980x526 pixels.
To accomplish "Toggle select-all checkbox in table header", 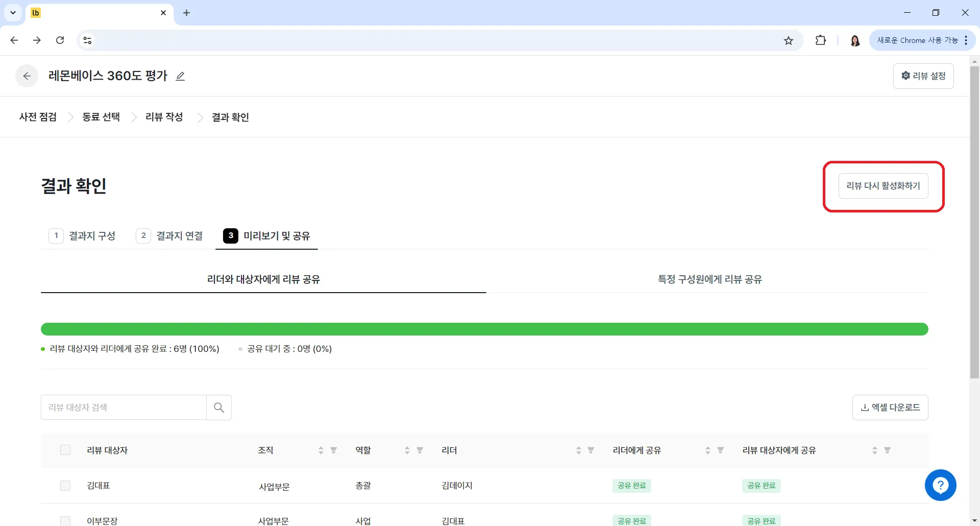I will pyautogui.click(x=65, y=450).
